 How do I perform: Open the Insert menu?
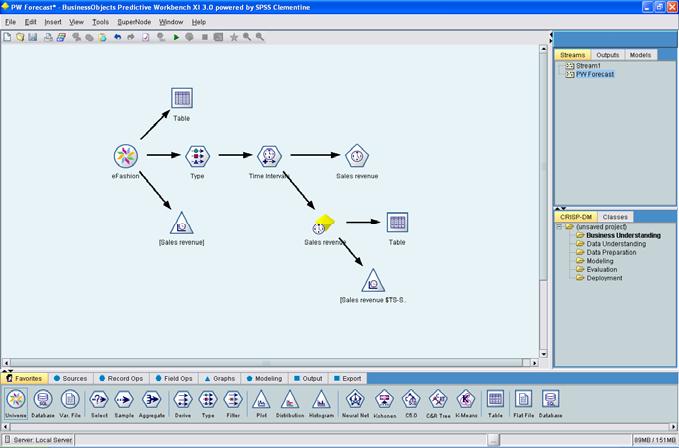(x=53, y=22)
